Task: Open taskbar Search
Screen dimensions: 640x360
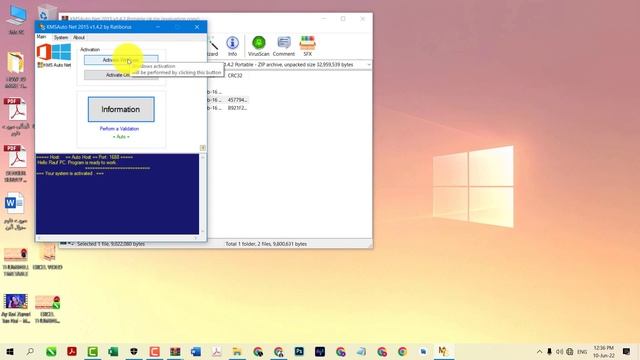Action: pyautogui.click(x=30, y=351)
